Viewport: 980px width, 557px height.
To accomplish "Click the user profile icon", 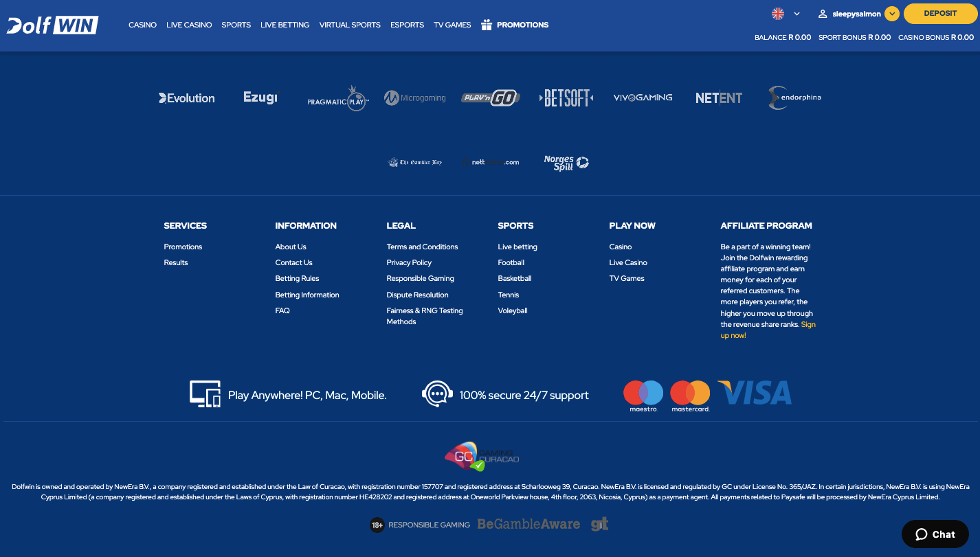I will point(822,14).
